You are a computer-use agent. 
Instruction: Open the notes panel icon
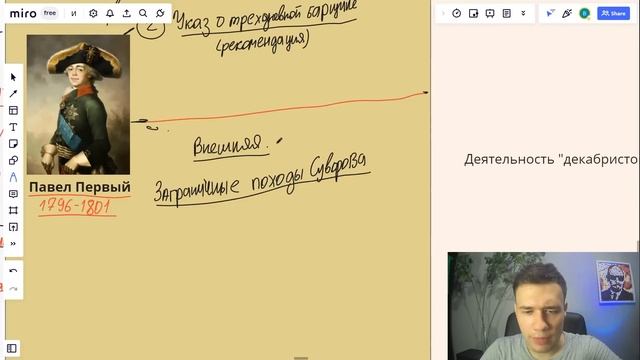pyautogui.click(x=507, y=13)
